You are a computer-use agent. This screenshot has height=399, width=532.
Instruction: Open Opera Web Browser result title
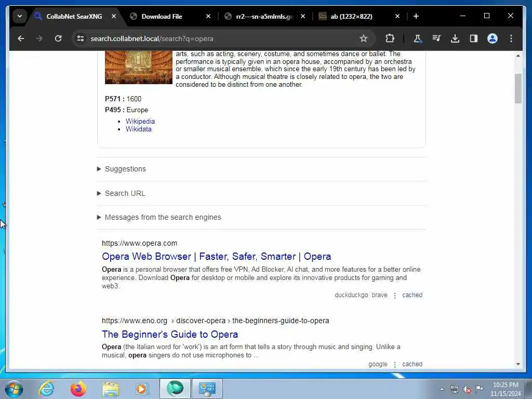click(217, 257)
